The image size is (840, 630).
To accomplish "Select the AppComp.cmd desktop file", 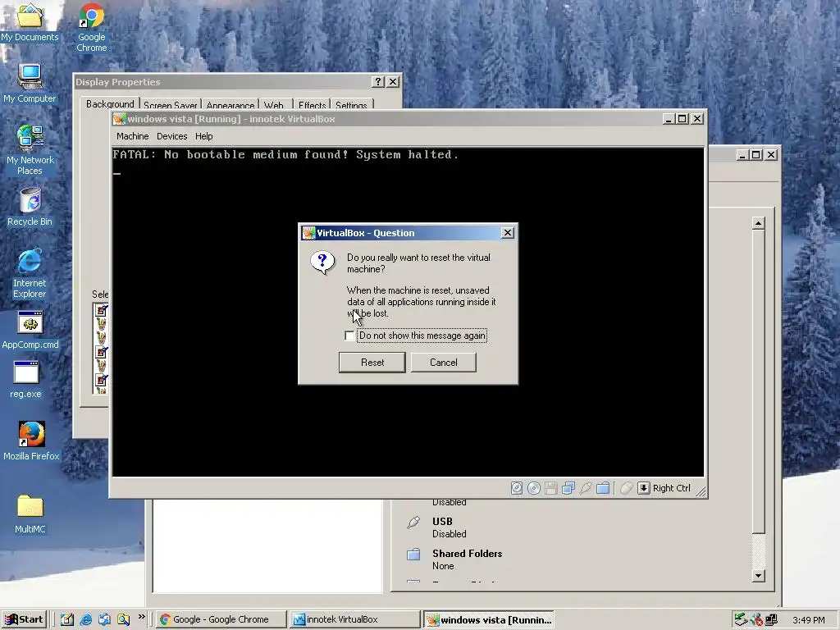I will click(x=30, y=330).
